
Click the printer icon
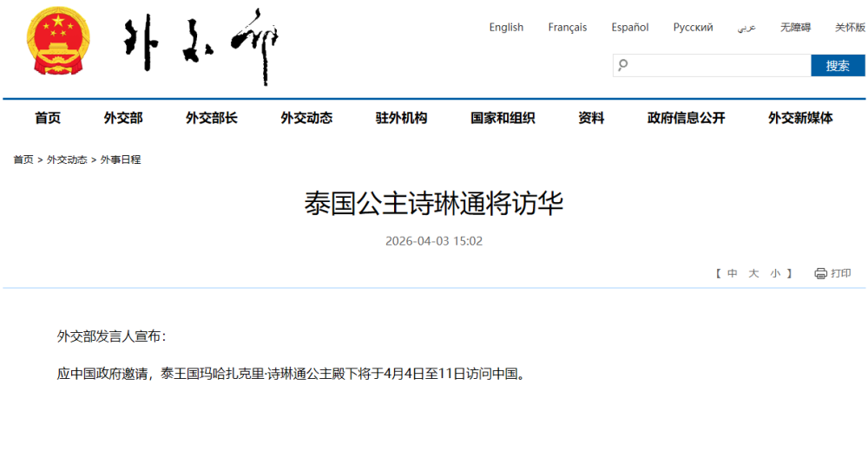(x=820, y=273)
